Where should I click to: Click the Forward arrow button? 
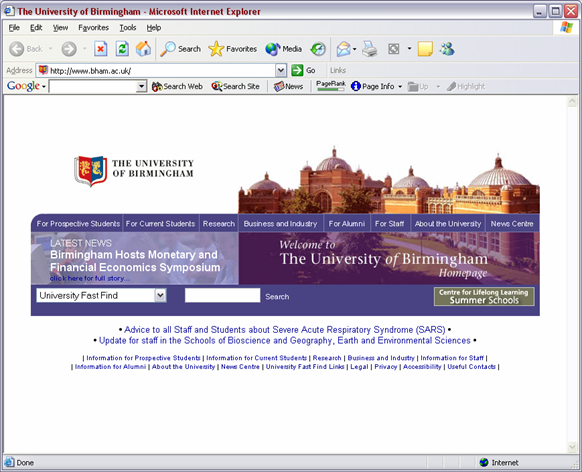point(69,49)
